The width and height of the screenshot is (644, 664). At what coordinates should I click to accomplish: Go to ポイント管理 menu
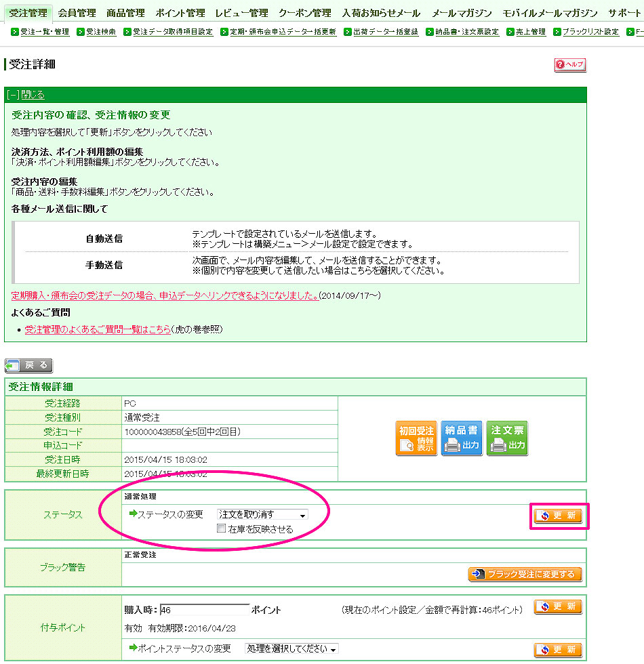coord(180,13)
